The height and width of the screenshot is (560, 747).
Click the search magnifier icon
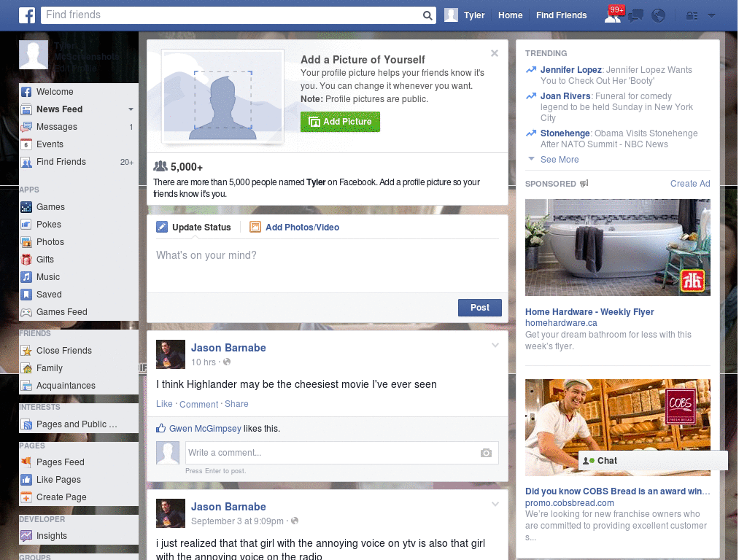pos(427,15)
